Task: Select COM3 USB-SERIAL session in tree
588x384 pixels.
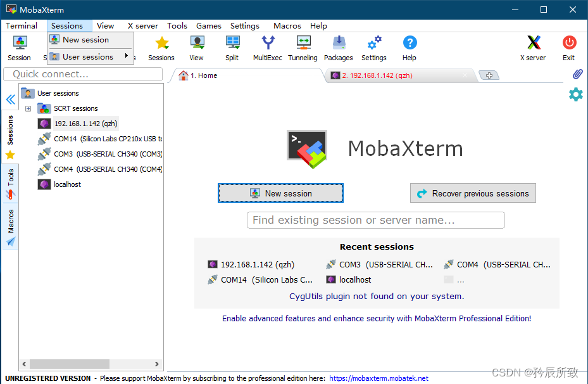Action: point(100,154)
